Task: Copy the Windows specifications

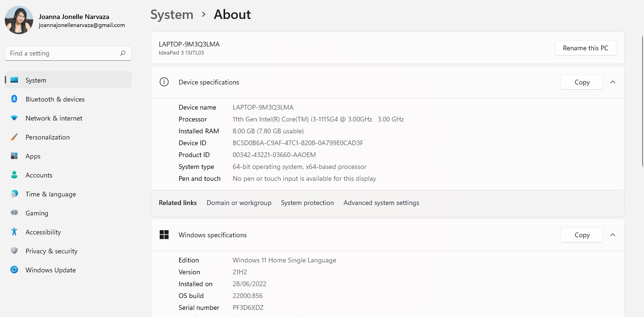Action: pyautogui.click(x=581, y=235)
